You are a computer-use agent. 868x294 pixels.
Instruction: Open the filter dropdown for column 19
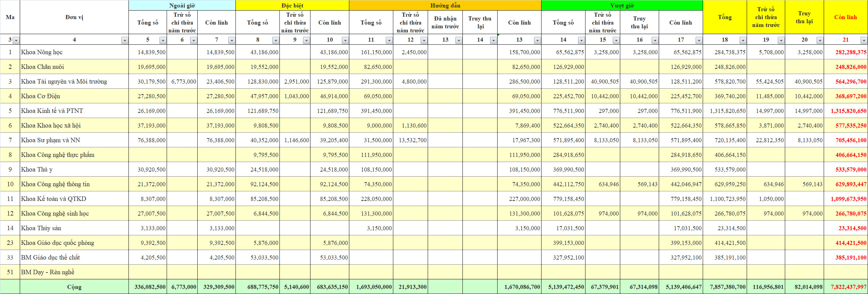781,40
